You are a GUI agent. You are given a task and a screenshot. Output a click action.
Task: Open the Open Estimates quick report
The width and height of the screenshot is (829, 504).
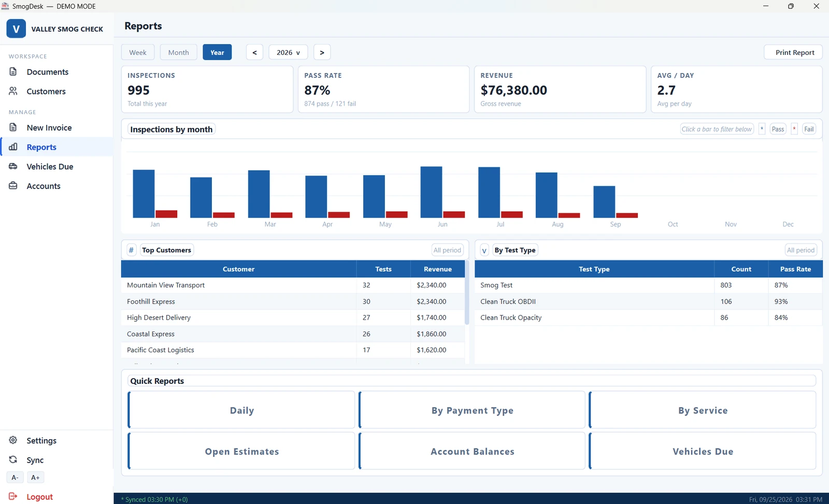(x=241, y=451)
